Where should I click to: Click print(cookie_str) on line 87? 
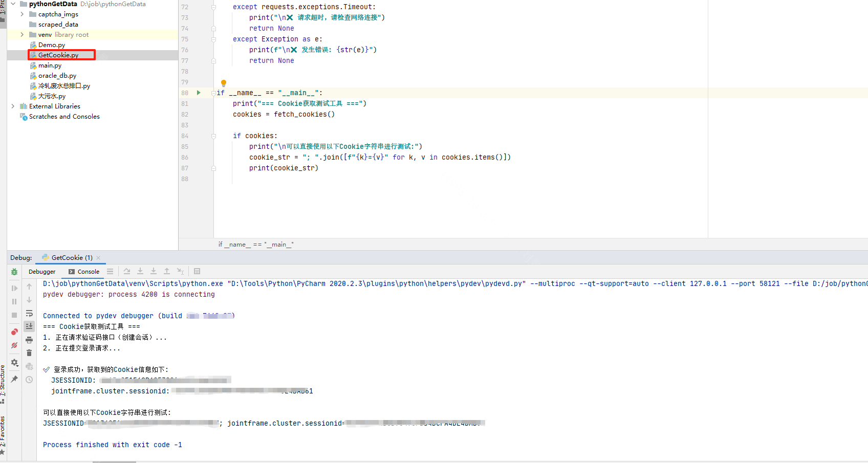pos(284,168)
